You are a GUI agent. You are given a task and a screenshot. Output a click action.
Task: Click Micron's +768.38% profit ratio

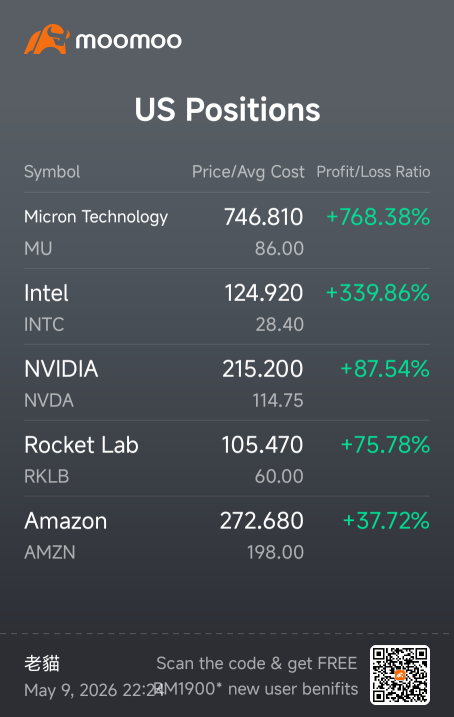point(378,217)
